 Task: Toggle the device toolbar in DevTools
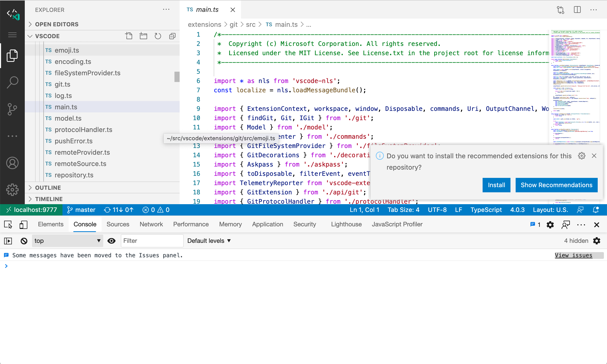23,225
